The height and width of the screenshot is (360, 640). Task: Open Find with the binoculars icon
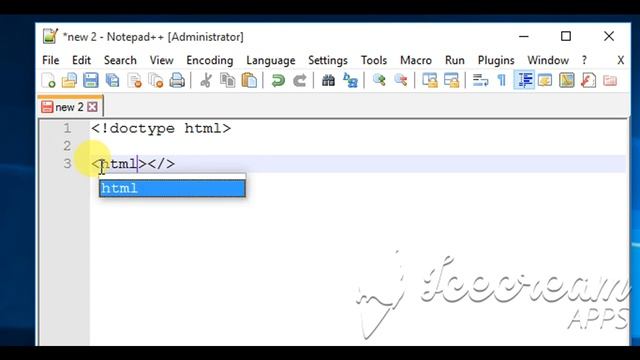[328, 80]
